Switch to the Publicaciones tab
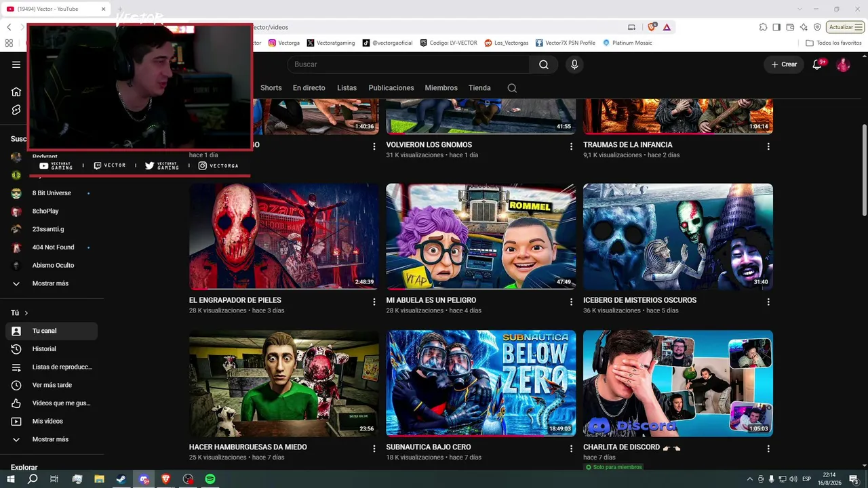868x488 pixels. tap(391, 88)
